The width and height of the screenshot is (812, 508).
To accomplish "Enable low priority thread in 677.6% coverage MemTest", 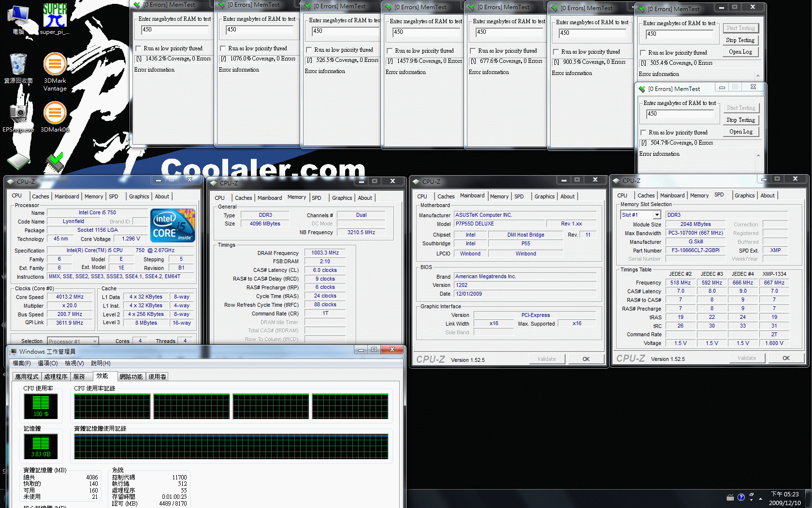I will [x=473, y=51].
